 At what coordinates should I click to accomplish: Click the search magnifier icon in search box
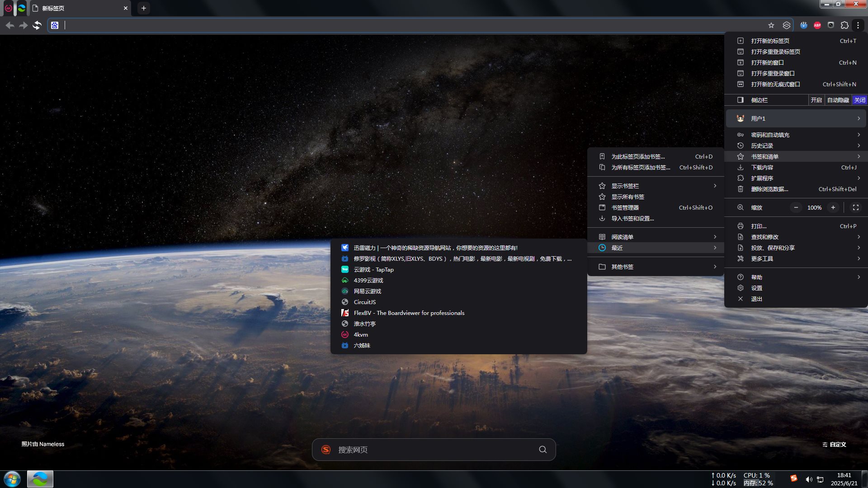(x=543, y=450)
